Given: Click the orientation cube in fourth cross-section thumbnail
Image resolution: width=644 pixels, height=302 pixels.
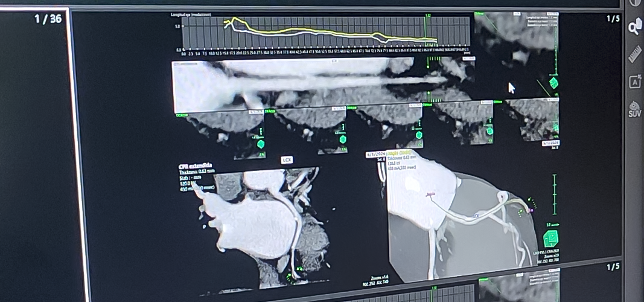Looking at the screenshot, I should (x=489, y=131).
